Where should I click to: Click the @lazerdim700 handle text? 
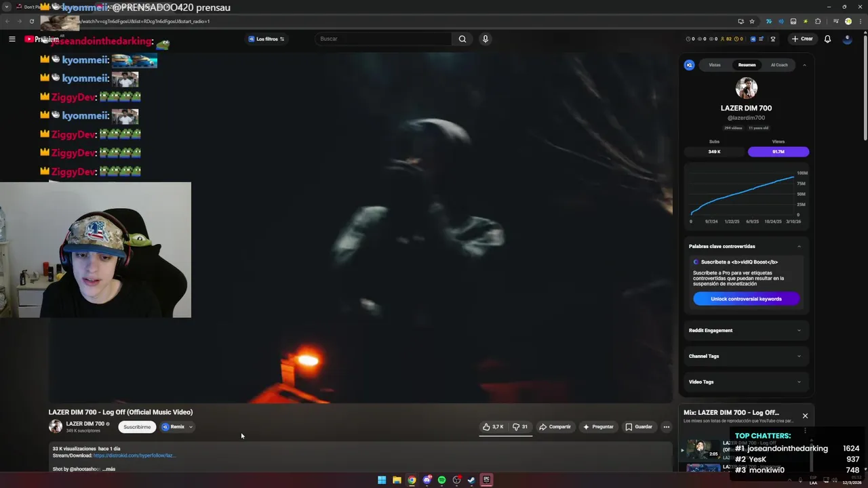(x=746, y=118)
